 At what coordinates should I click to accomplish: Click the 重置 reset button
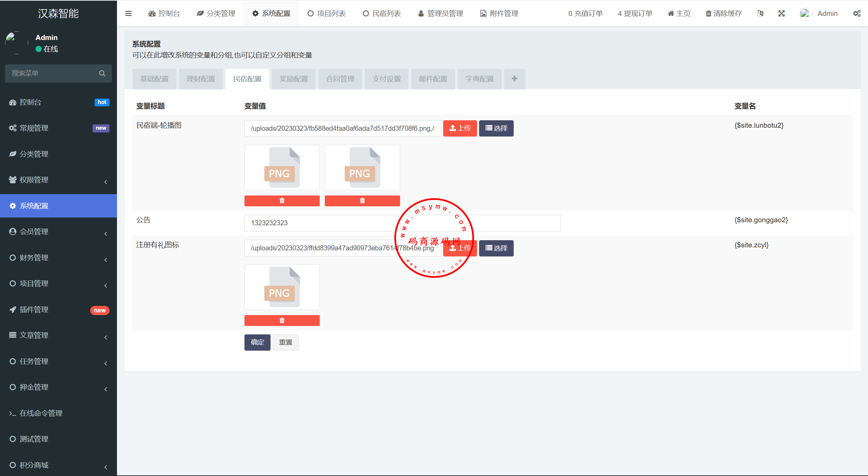[285, 343]
